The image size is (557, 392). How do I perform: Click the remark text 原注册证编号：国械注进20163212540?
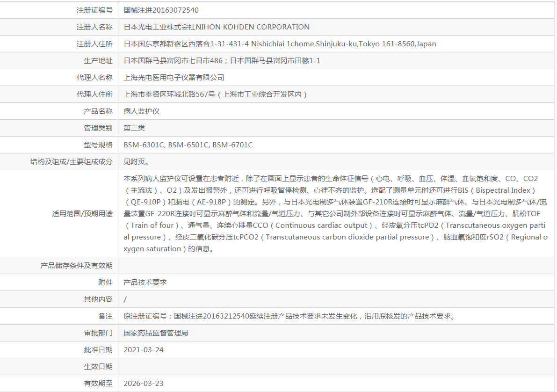tap(186, 316)
